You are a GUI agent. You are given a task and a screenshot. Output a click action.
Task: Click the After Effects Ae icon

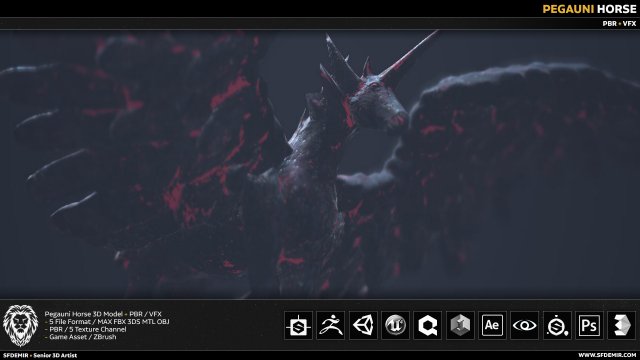(x=492, y=325)
